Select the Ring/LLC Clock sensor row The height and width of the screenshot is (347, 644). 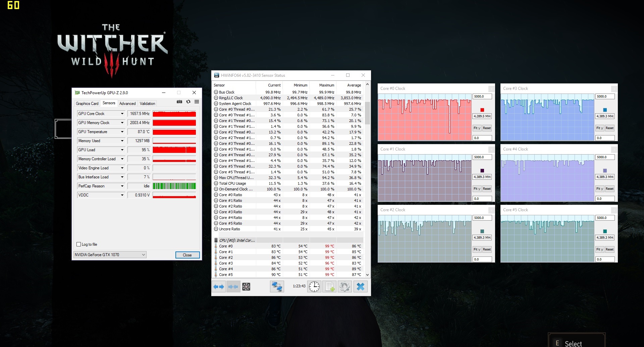pyautogui.click(x=288, y=98)
